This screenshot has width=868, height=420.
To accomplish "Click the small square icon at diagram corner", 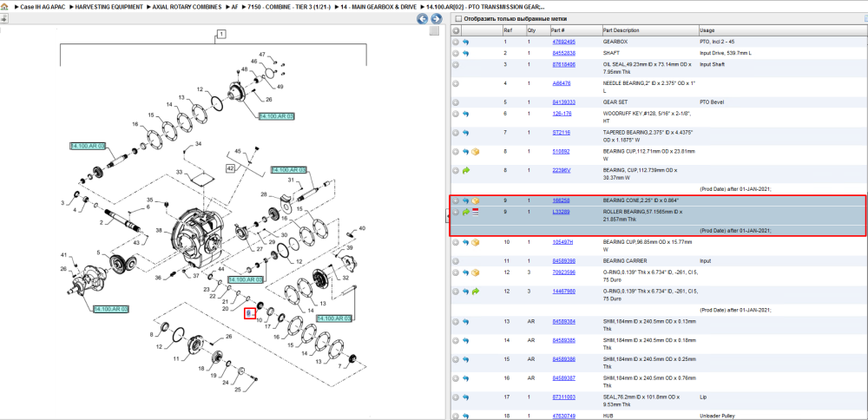I will pyautogui.click(x=435, y=31).
